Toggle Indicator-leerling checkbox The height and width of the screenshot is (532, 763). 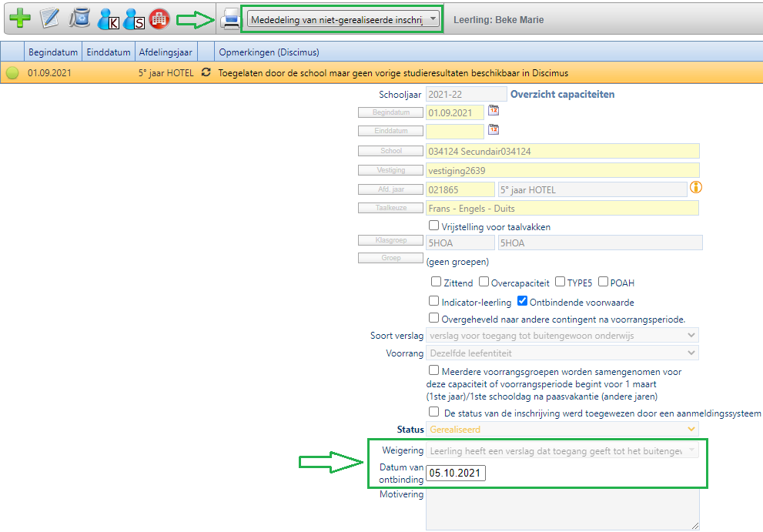433,301
